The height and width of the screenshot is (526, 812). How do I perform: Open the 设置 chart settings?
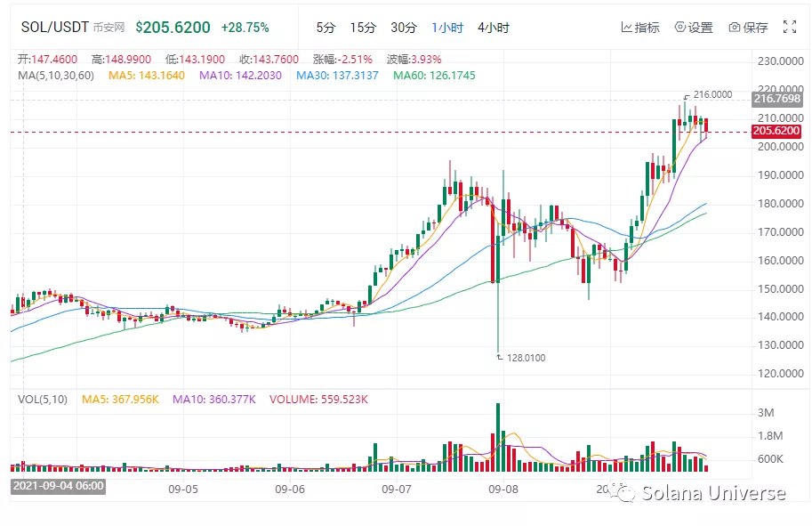tap(694, 28)
